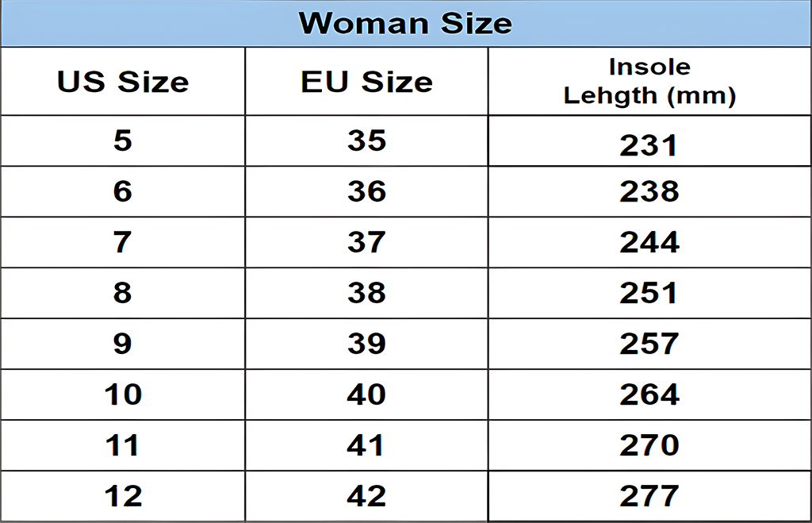
Task: Click insole length 231 cell
Action: [649, 145]
